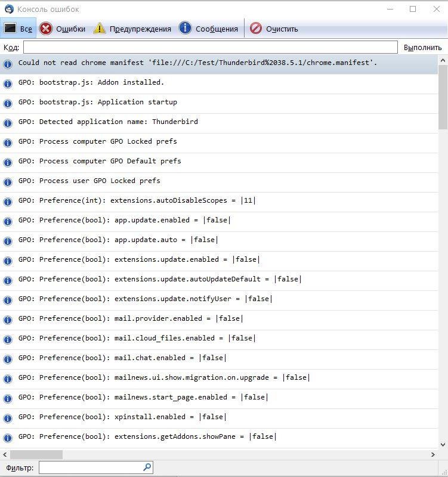Viewport: 448px width, 477px height.
Task: Select the xpinstall.enabled preference message
Action: click(x=122, y=417)
